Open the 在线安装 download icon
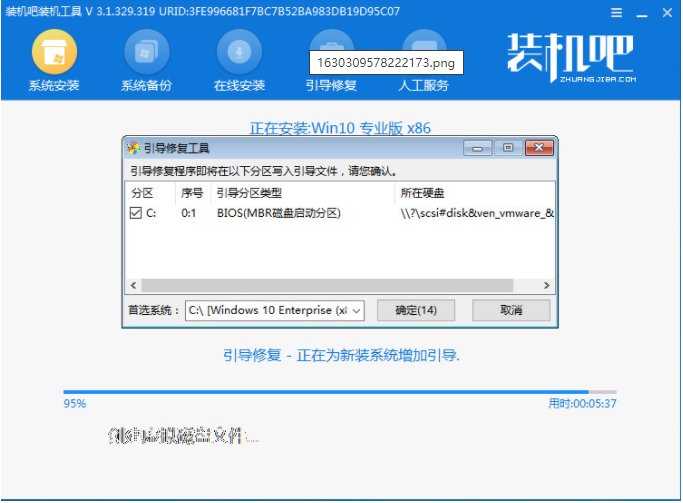 239,52
